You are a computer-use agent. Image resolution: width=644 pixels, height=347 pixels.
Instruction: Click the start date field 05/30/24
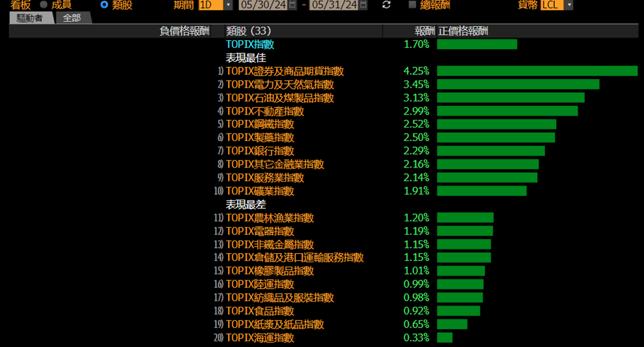tap(263, 5)
